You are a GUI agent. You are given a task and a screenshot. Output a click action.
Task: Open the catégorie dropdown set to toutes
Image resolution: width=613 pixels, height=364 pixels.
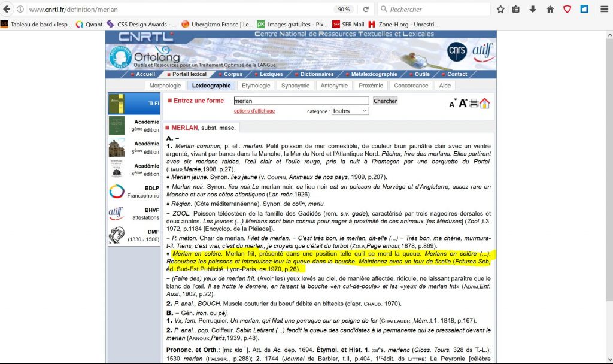350,111
